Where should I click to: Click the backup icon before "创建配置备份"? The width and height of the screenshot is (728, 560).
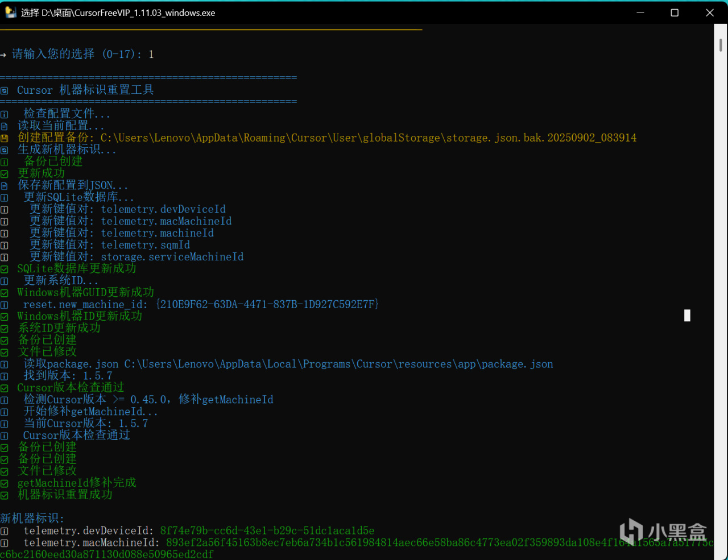(5, 138)
